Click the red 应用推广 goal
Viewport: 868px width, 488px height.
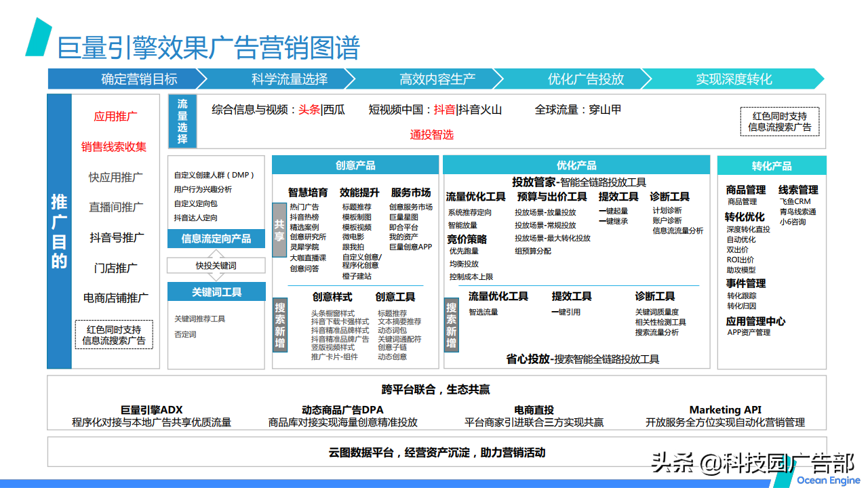point(115,117)
